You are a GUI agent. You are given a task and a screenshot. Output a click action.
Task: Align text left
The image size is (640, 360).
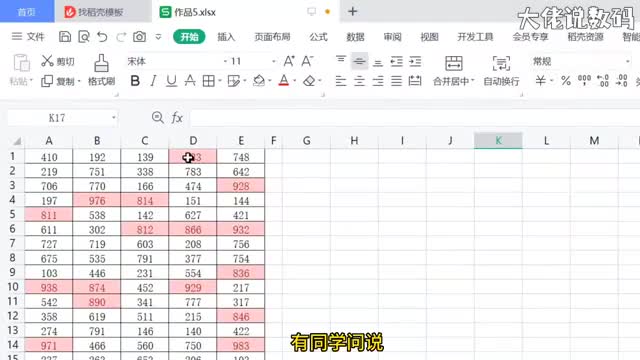(x=341, y=81)
